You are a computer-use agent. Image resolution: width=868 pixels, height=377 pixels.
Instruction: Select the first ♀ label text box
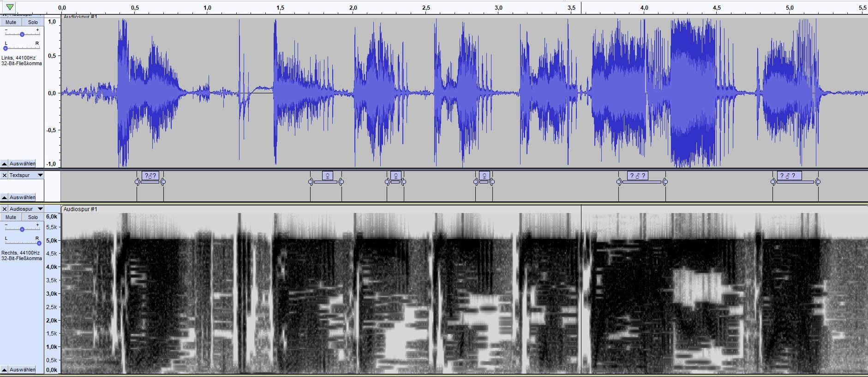coord(327,176)
